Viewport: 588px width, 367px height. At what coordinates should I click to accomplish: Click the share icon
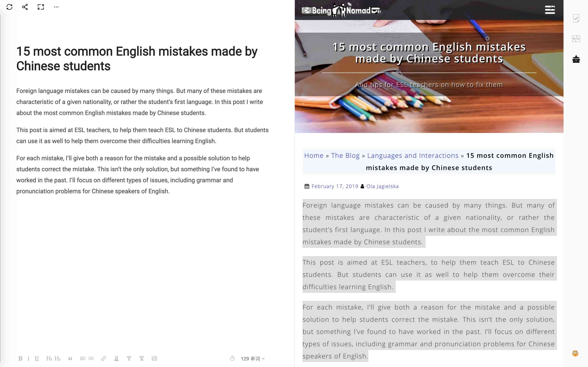point(24,7)
